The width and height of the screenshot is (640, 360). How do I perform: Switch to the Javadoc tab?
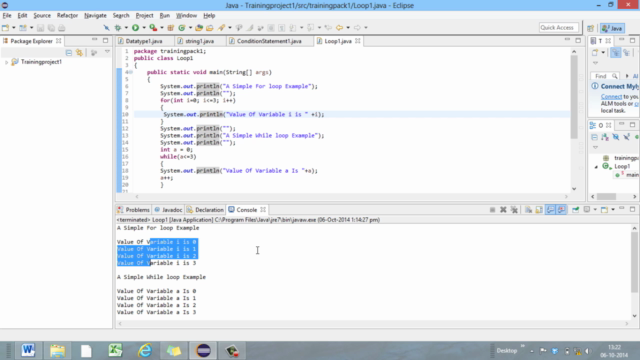(x=168, y=210)
